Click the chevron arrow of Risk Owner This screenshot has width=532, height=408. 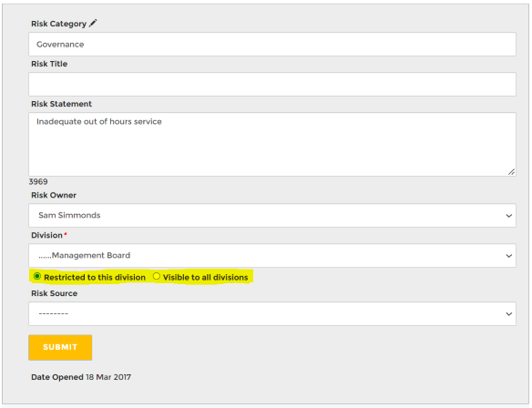(508, 216)
